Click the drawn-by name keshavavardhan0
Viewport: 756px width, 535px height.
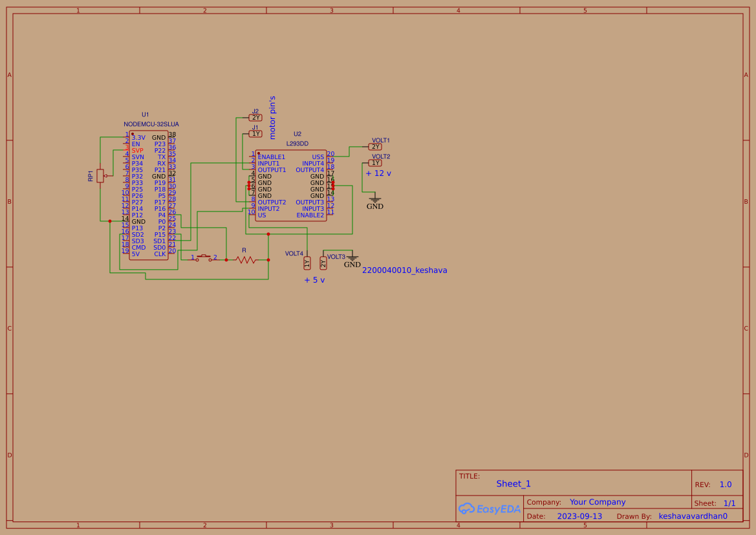692,516
